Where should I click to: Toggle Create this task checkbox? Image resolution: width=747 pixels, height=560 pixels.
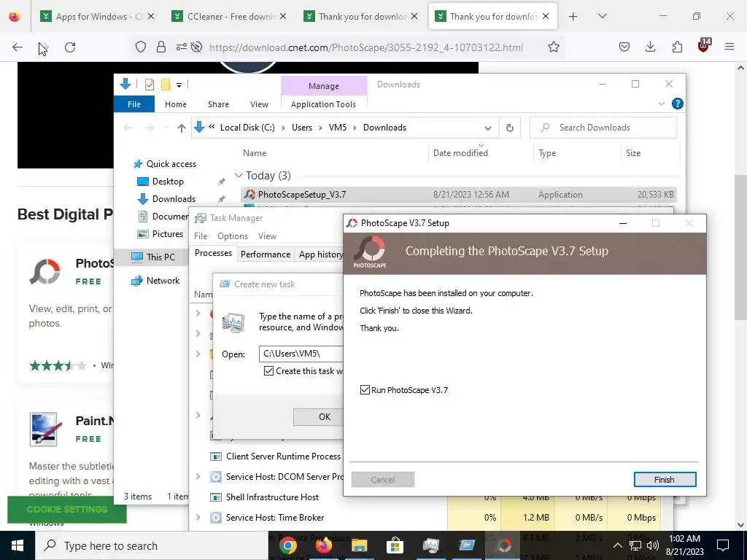(268, 371)
